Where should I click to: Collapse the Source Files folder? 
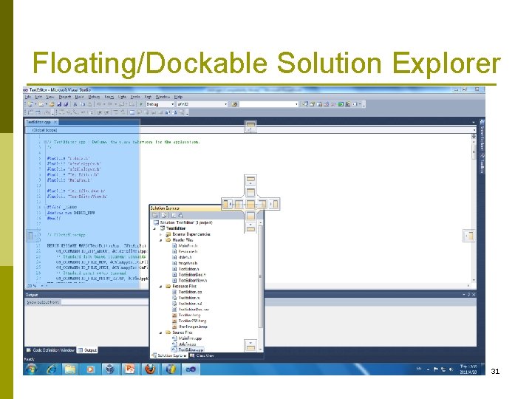point(161,332)
